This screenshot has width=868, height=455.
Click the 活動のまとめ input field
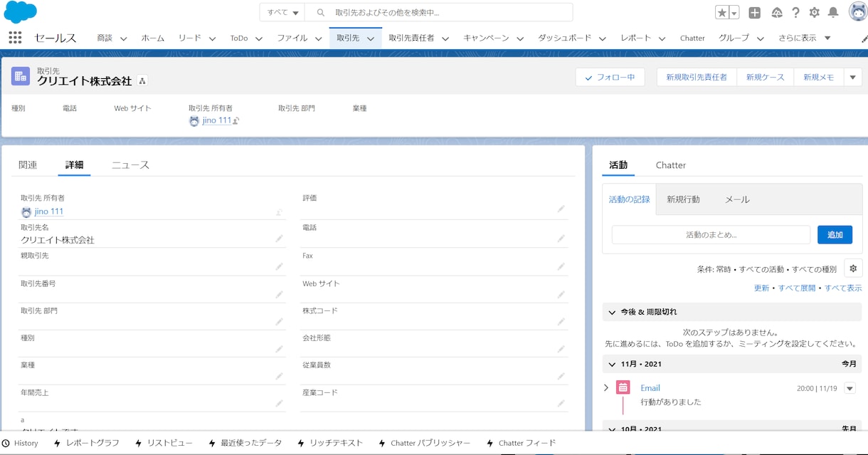coord(711,234)
